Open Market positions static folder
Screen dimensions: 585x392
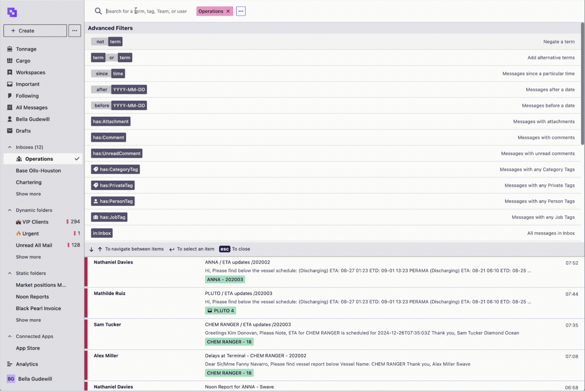[x=41, y=285]
